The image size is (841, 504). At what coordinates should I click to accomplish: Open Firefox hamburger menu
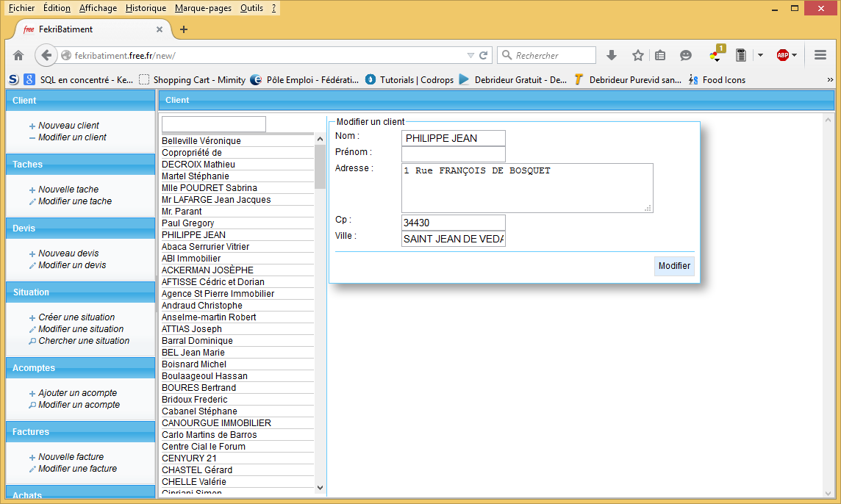(x=820, y=55)
